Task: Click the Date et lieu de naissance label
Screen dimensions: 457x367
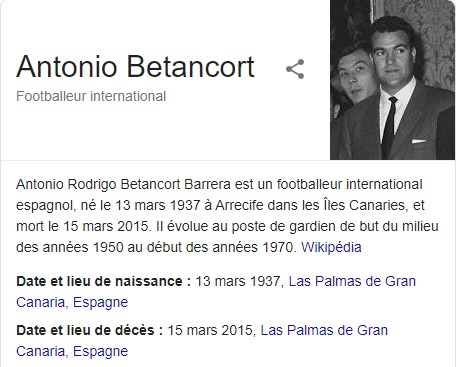Action: click(x=103, y=281)
